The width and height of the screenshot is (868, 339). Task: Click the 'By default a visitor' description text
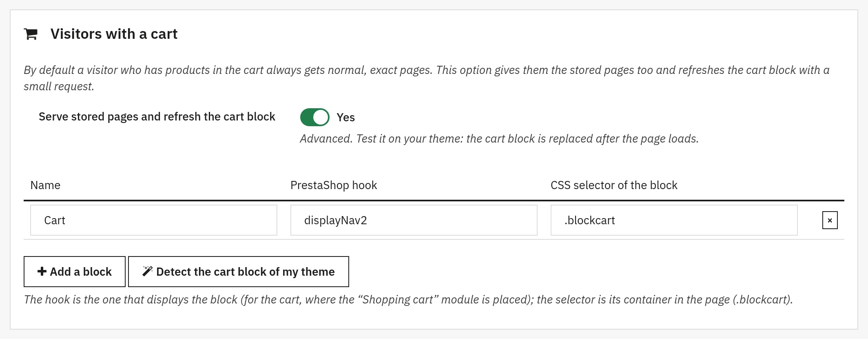tap(427, 78)
